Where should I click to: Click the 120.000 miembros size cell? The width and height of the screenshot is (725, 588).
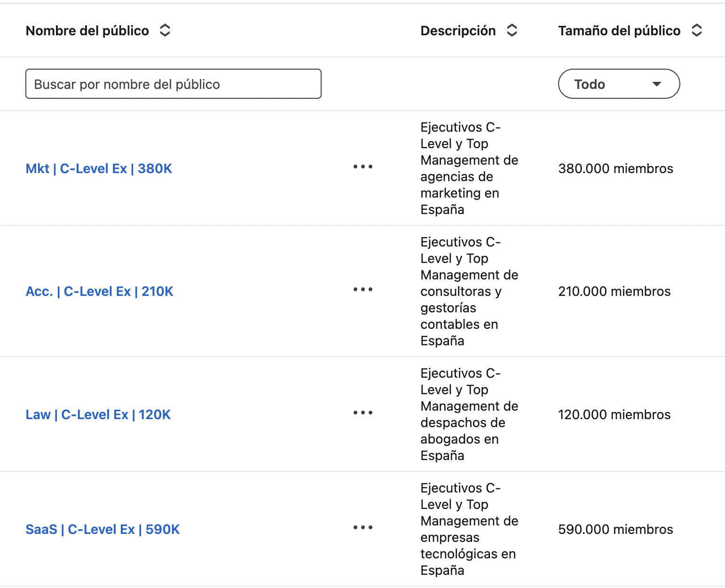pos(614,414)
